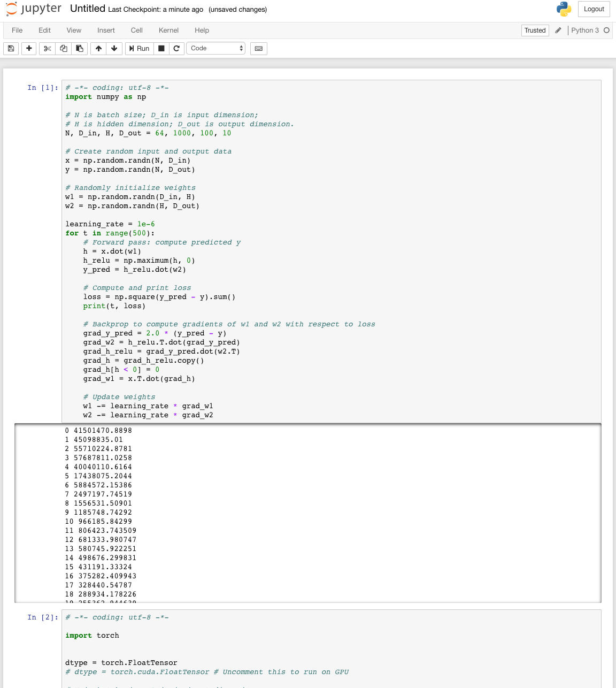The image size is (616, 688).
Task: Interrupt the kernel with stop icon
Action: pyautogui.click(x=161, y=49)
